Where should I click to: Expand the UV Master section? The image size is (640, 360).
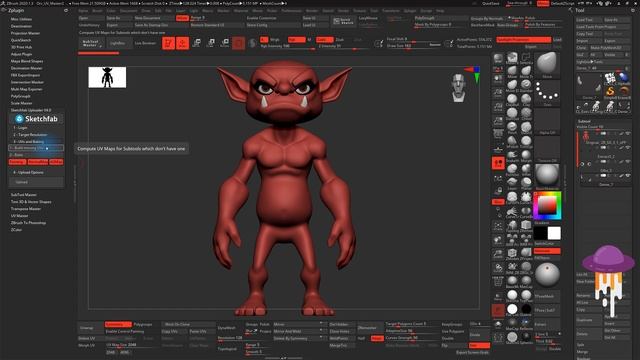tap(20, 216)
